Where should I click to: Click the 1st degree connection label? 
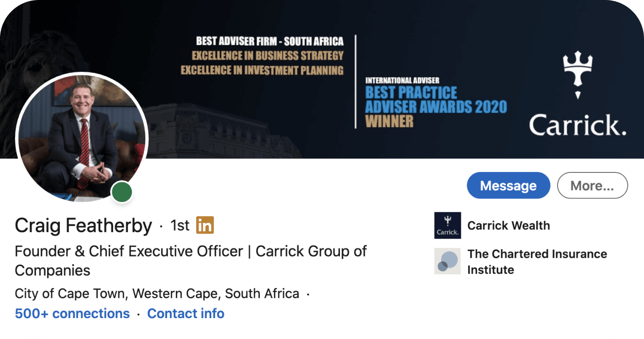click(x=180, y=225)
